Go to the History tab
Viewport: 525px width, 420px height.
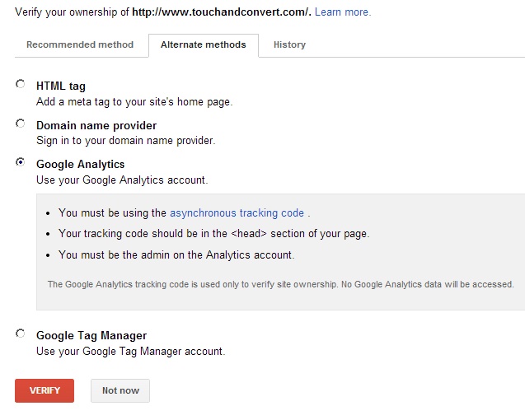[x=289, y=44]
